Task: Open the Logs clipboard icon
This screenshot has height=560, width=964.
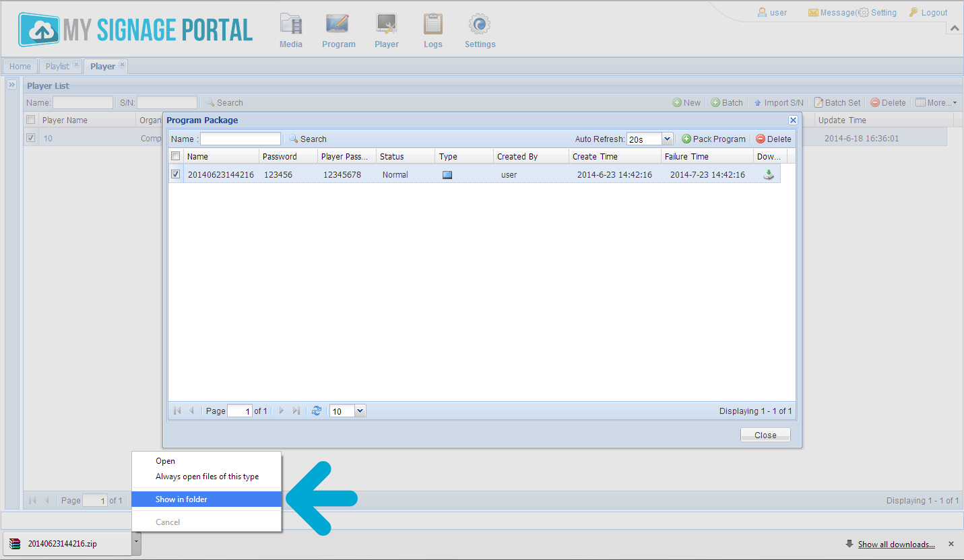Action: pos(433,31)
